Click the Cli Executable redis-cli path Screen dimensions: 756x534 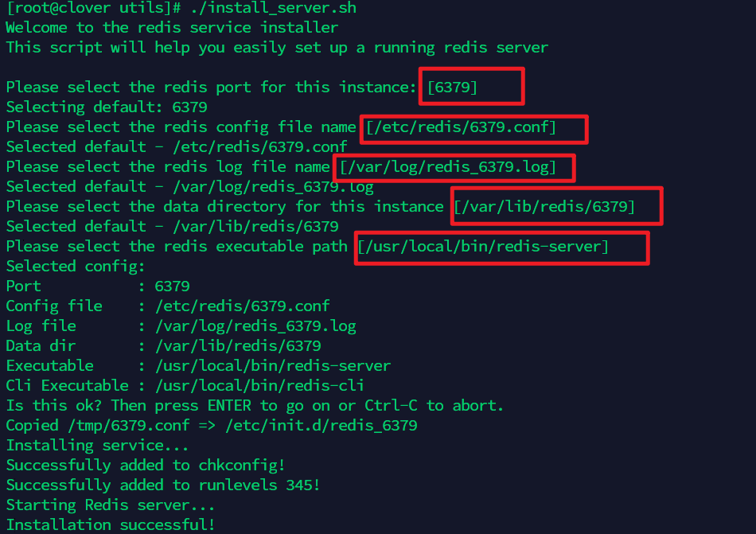pyautogui.click(x=259, y=385)
